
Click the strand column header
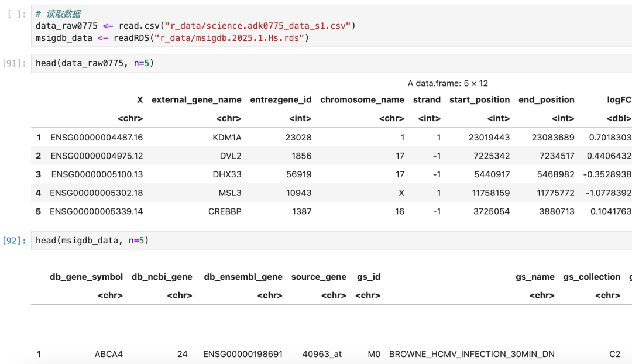point(427,100)
